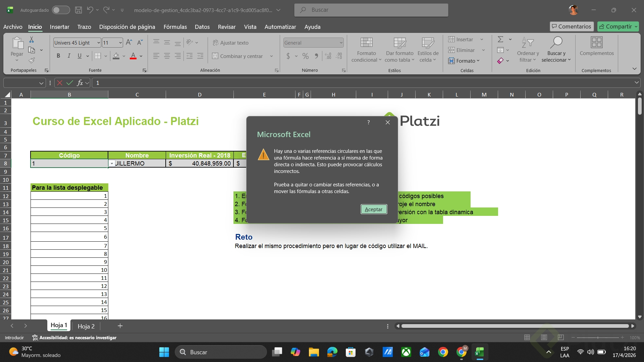Click the percent style icon
This screenshot has width=644, height=362.
click(305, 56)
